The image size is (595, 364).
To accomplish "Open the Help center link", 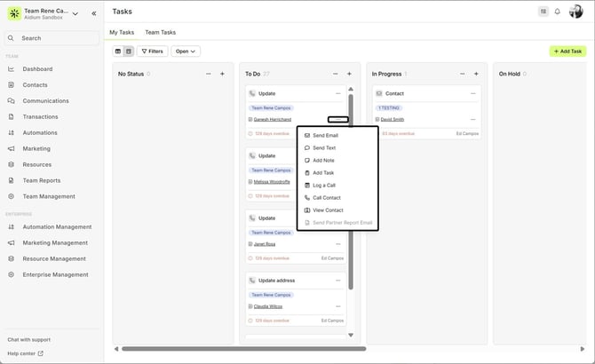I will [x=25, y=353].
